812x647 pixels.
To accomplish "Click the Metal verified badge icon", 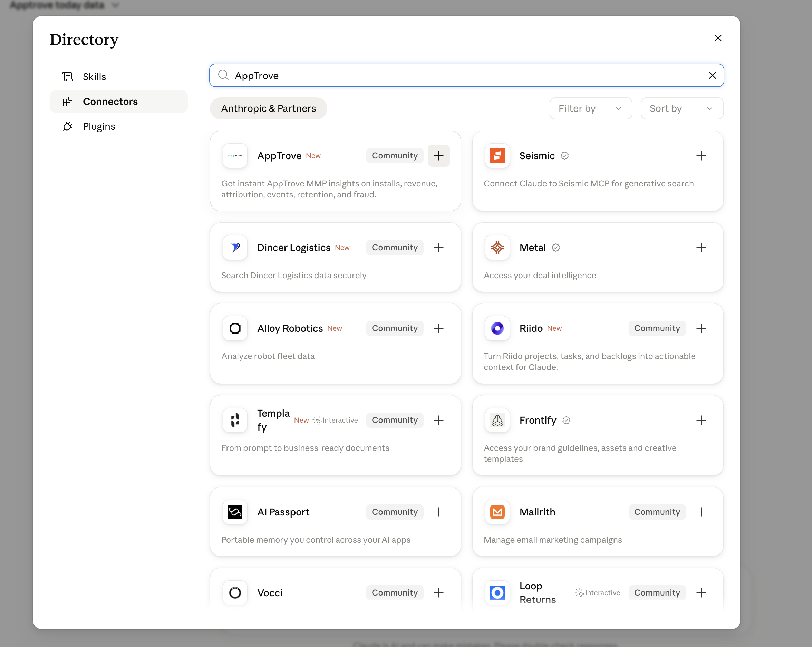I will coord(555,248).
